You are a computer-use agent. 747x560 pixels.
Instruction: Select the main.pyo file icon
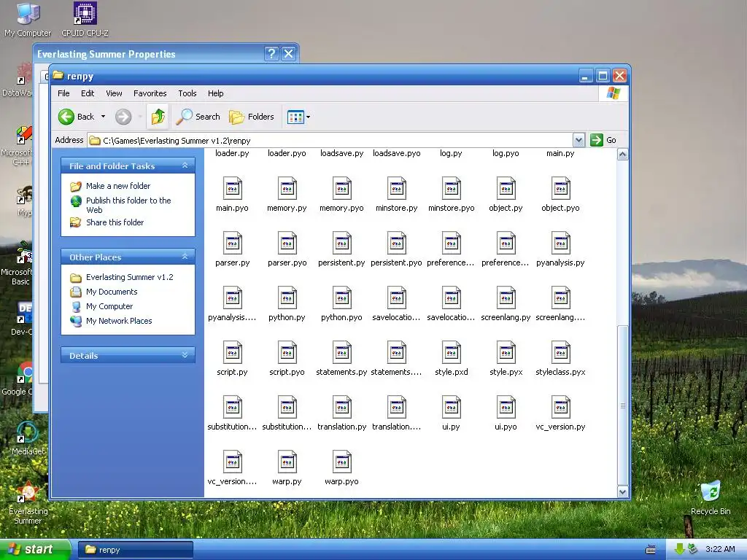point(233,188)
